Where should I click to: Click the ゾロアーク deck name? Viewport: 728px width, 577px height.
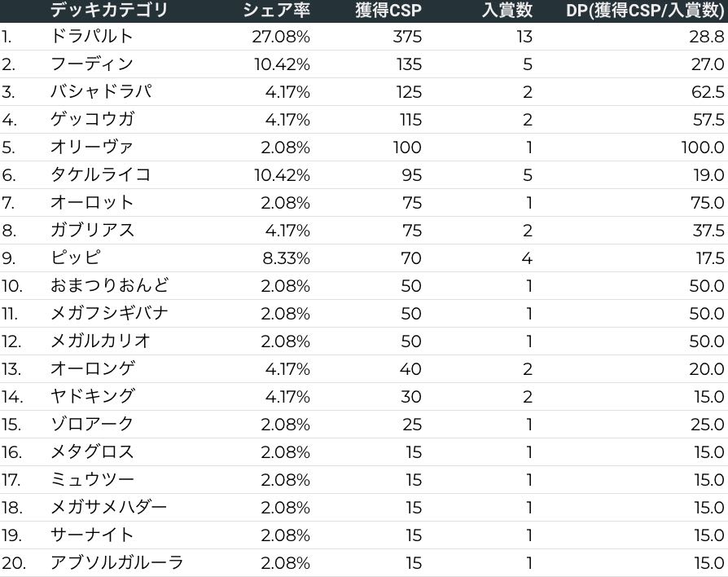pyautogui.click(x=91, y=425)
